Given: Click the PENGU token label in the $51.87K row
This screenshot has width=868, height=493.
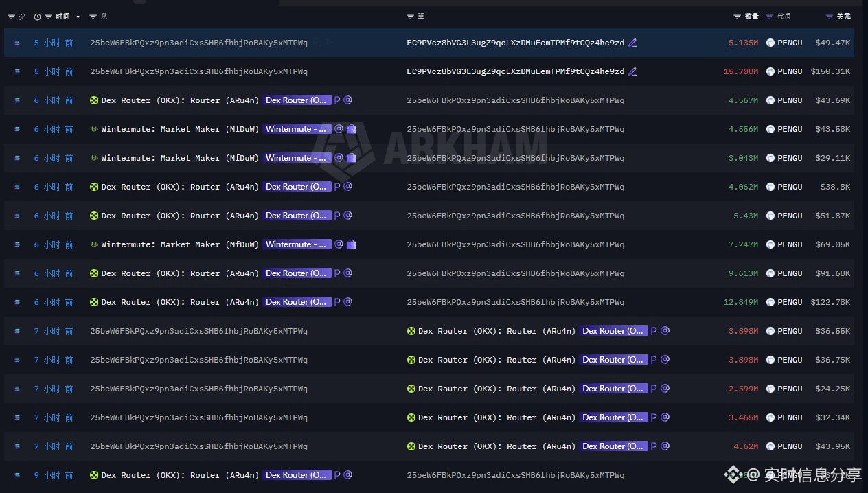Looking at the screenshot, I should 790,216.
